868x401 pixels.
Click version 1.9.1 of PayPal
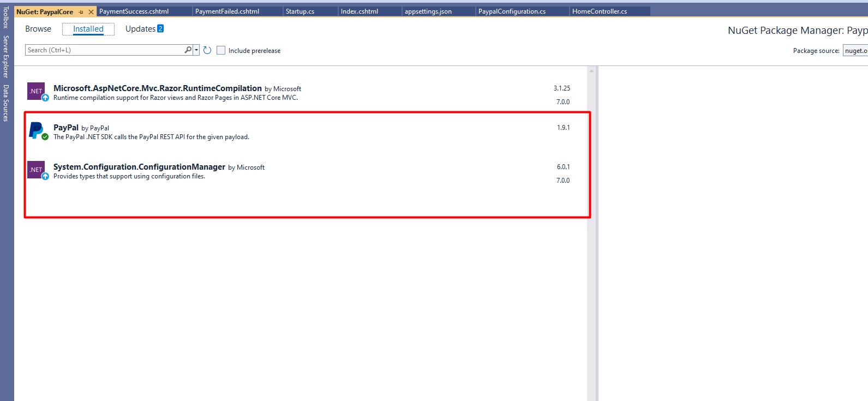click(564, 128)
